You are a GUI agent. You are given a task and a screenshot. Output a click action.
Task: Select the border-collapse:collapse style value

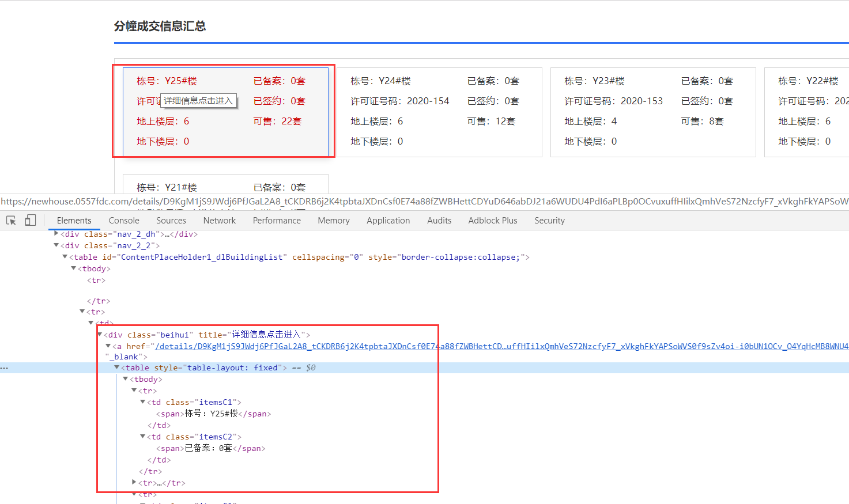[x=461, y=257]
